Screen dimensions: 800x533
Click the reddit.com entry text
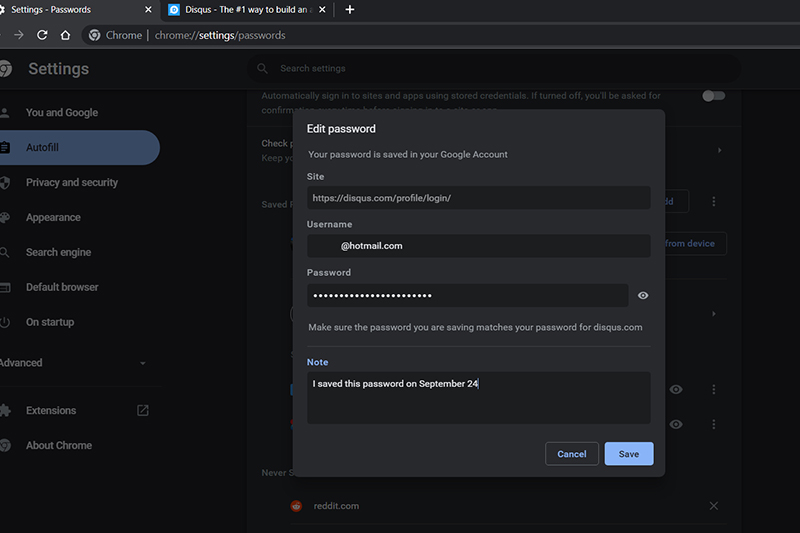coord(336,506)
